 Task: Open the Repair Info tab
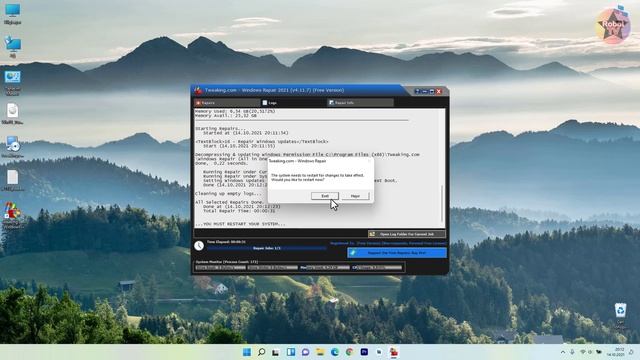click(x=360, y=103)
